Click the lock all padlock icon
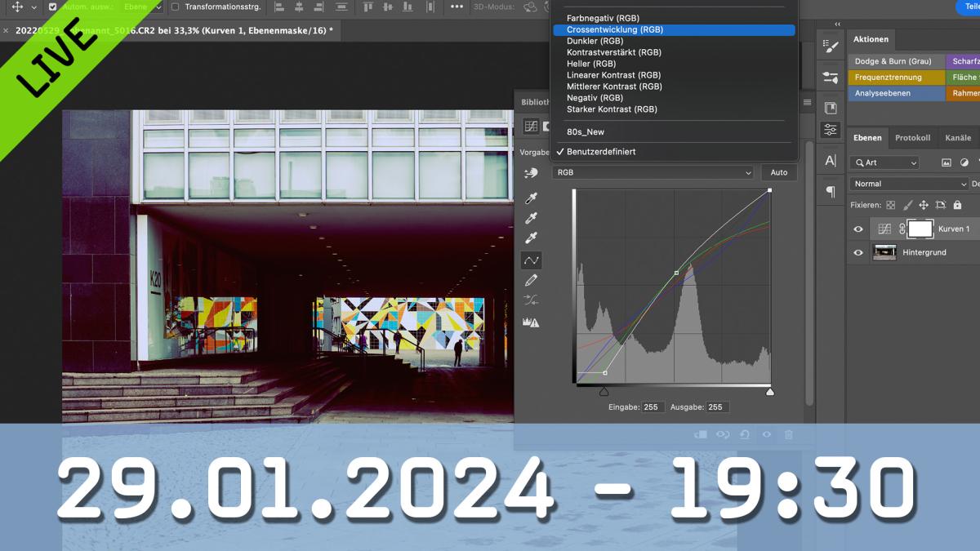980x551 pixels. 957,206
